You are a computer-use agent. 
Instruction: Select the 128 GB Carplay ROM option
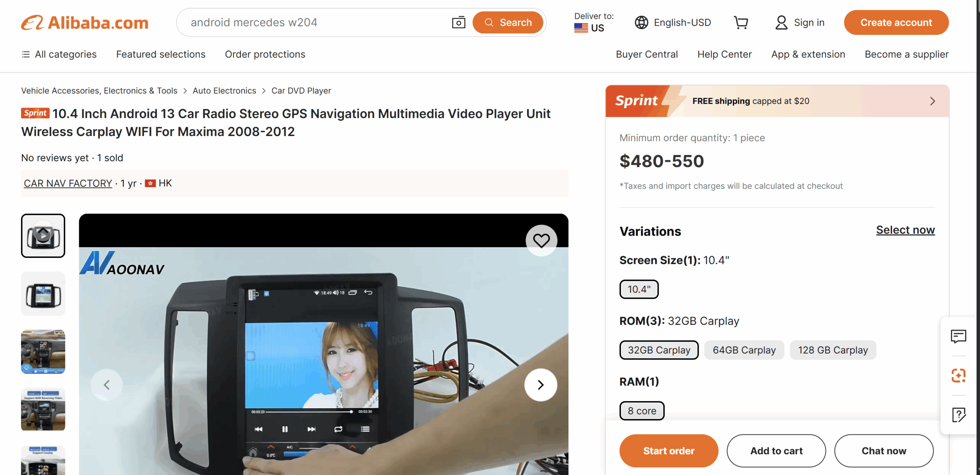coord(833,350)
